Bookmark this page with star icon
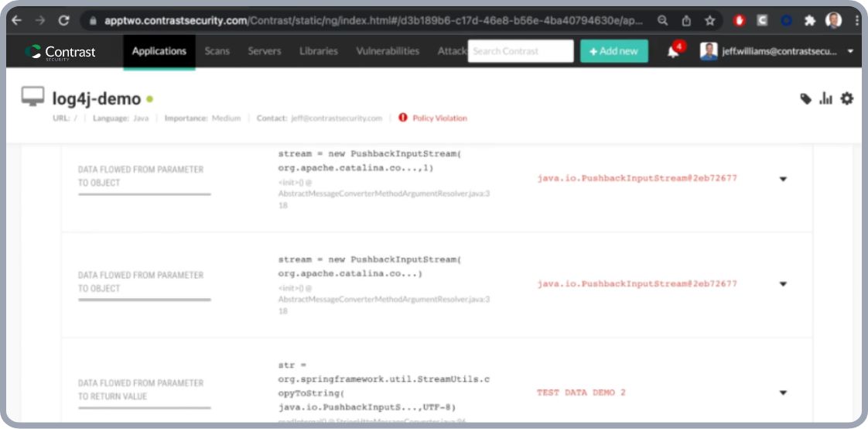The width and height of the screenshot is (868, 429). click(709, 21)
